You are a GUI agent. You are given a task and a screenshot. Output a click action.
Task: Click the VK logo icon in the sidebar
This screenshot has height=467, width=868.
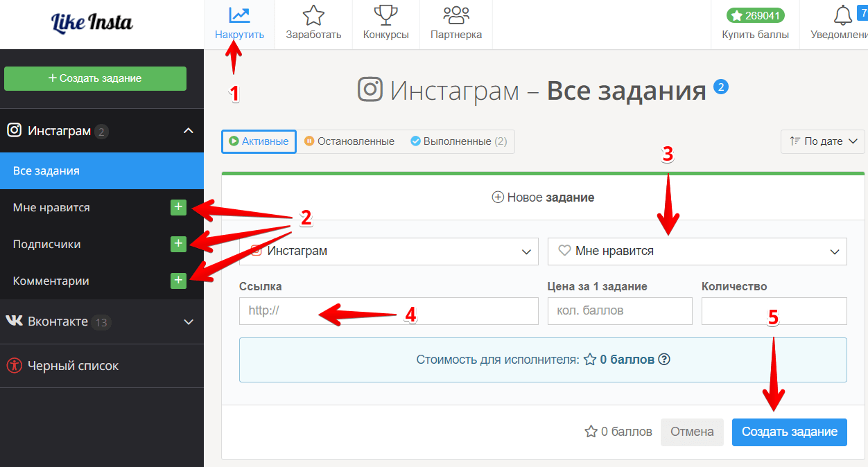(14, 321)
